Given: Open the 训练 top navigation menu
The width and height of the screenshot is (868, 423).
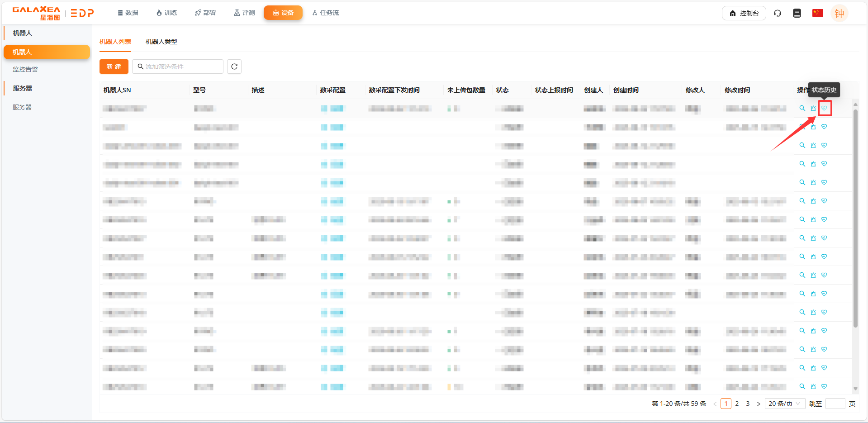Looking at the screenshot, I should pyautogui.click(x=166, y=13).
